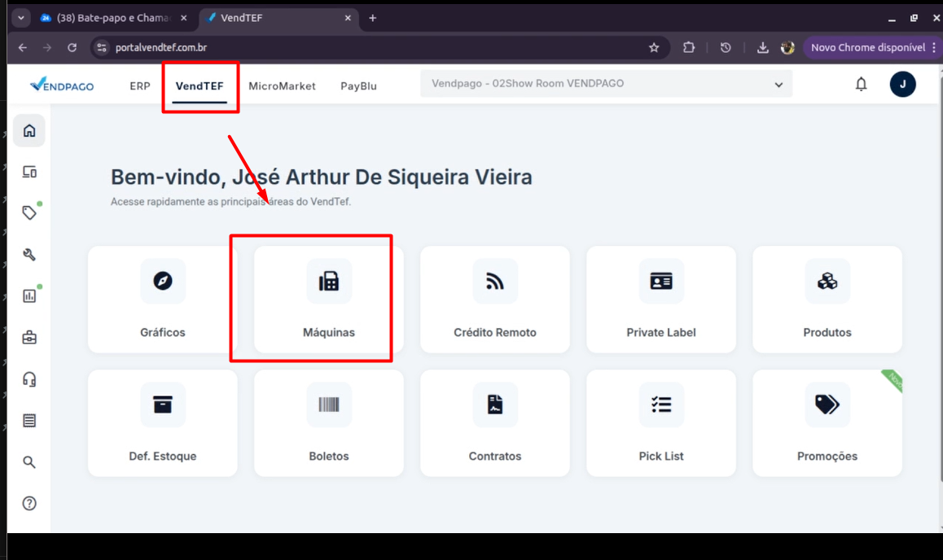Image resolution: width=943 pixels, height=560 pixels.
Task: Open the user avatar J menu
Action: (903, 84)
